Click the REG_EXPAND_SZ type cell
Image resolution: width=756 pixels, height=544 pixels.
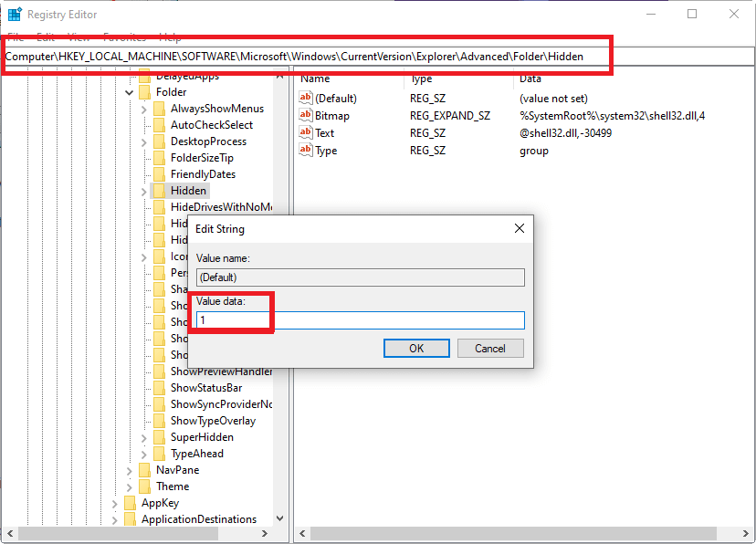tap(450, 116)
